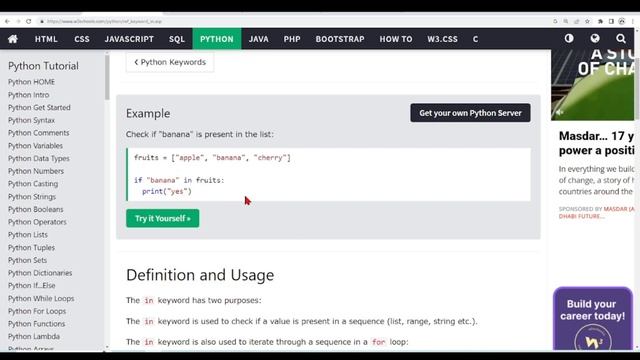Open Python Lists link
640x360 pixels.
pos(28,235)
